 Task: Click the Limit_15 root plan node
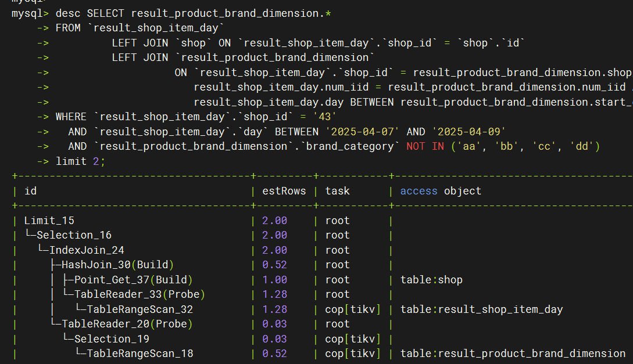(x=49, y=221)
